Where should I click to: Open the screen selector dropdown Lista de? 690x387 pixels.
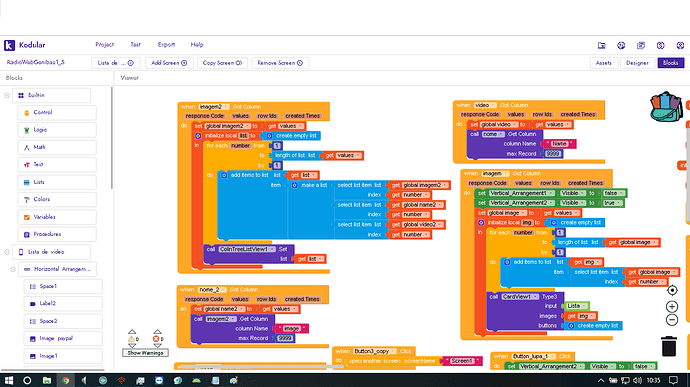116,63
